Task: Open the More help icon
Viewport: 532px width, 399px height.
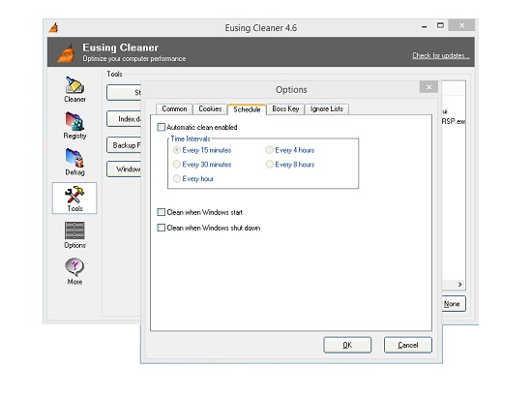Action: (74, 272)
